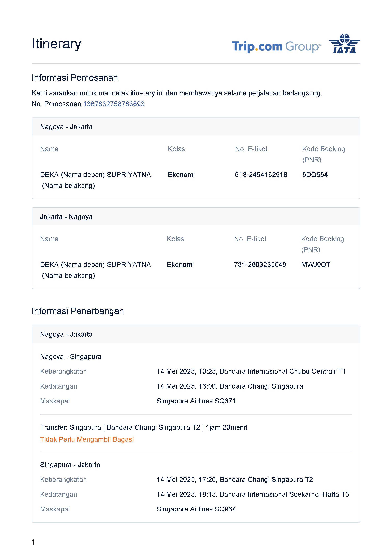392x555 pixels.
Task: Click the Informasi Penerbangan heading
Action: click(78, 311)
